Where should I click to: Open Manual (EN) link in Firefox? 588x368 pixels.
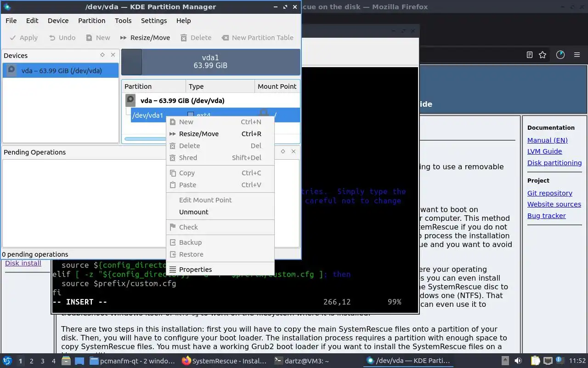point(547,140)
